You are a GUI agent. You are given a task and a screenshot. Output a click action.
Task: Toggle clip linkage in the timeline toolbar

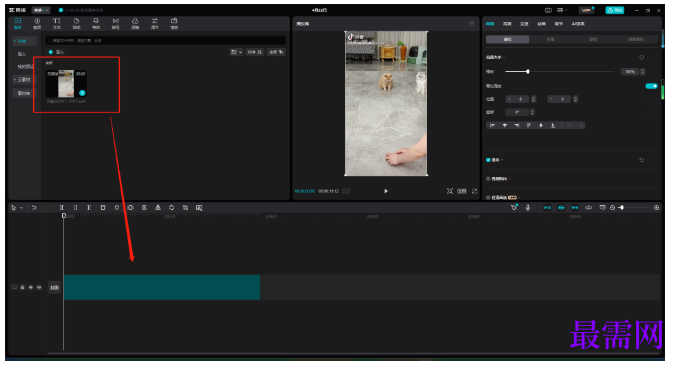(575, 208)
